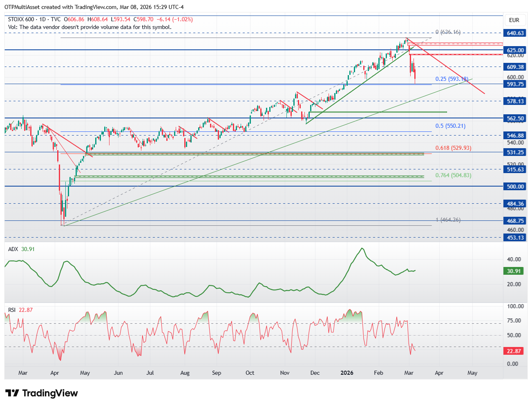This screenshot has width=532, height=407.
Task: Click the 593.75 price axis label
Action: click(515, 84)
